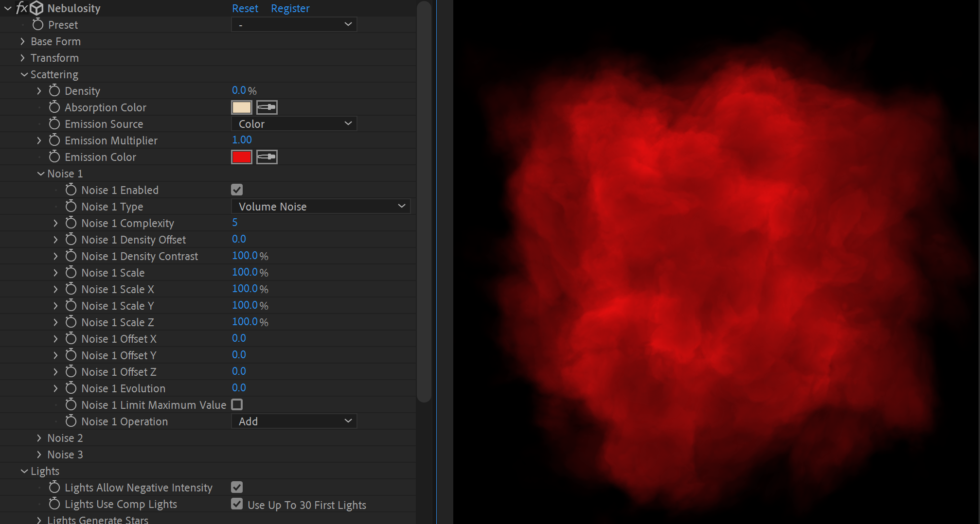
Task: Click the Noise 1 Complexity value 5
Action: tap(235, 223)
